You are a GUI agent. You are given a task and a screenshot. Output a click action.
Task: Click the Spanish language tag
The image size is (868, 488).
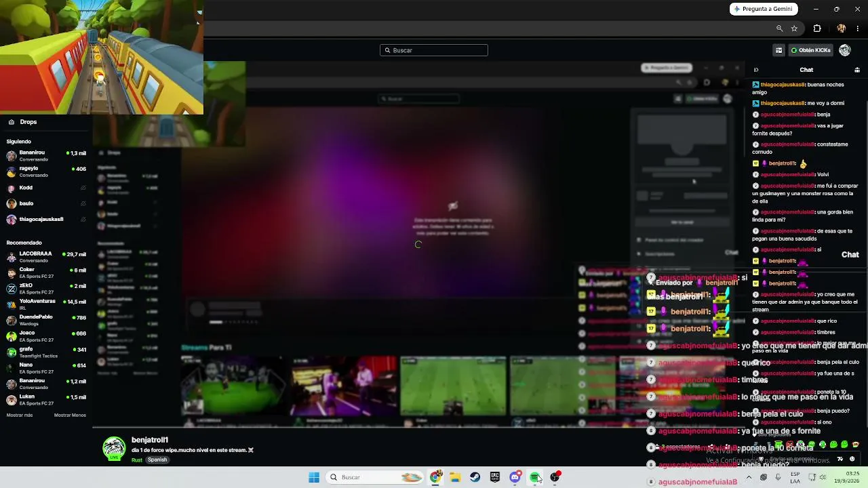coord(157,460)
